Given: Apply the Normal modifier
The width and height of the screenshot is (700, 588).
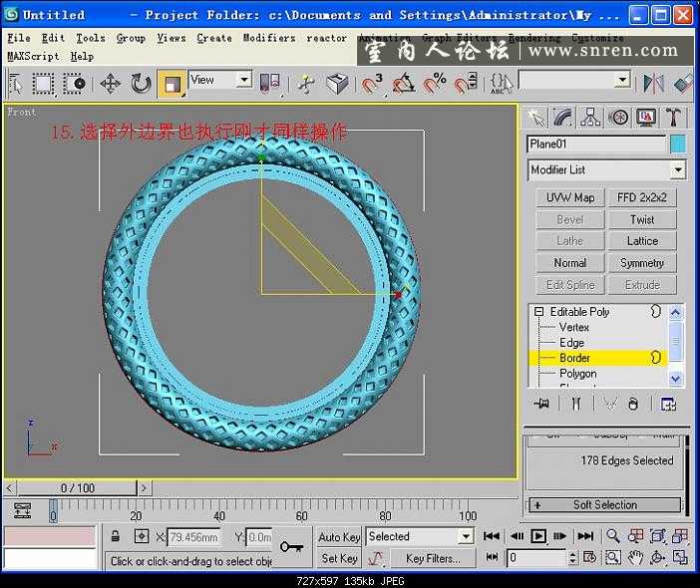Looking at the screenshot, I should tap(570, 263).
